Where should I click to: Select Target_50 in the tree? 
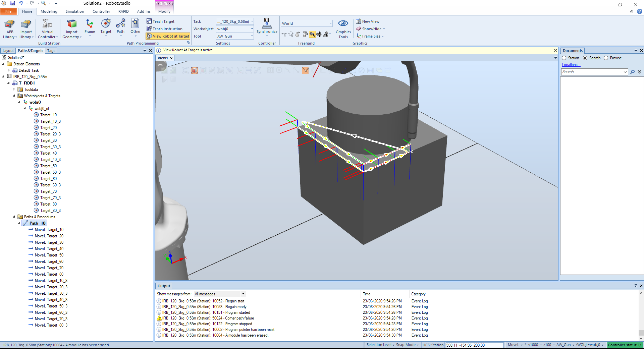pyautogui.click(x=48, y=166)
